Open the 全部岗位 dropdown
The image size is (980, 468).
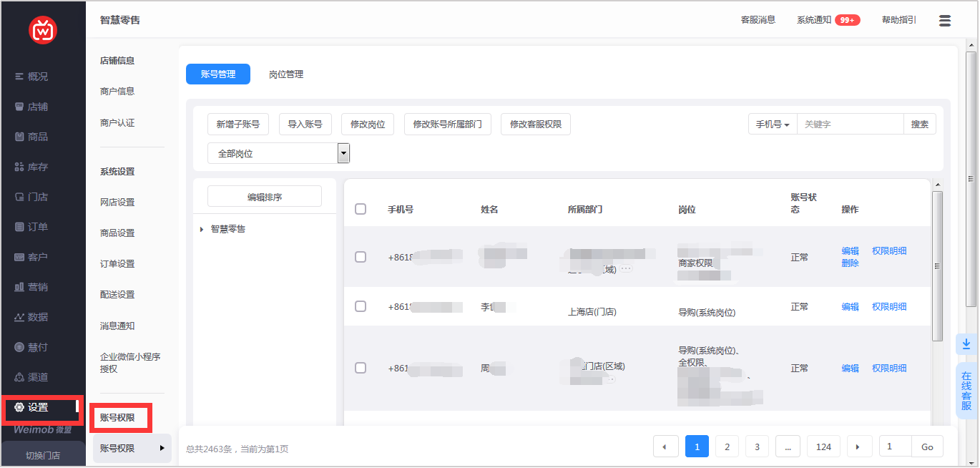click(x=278, y=153)
